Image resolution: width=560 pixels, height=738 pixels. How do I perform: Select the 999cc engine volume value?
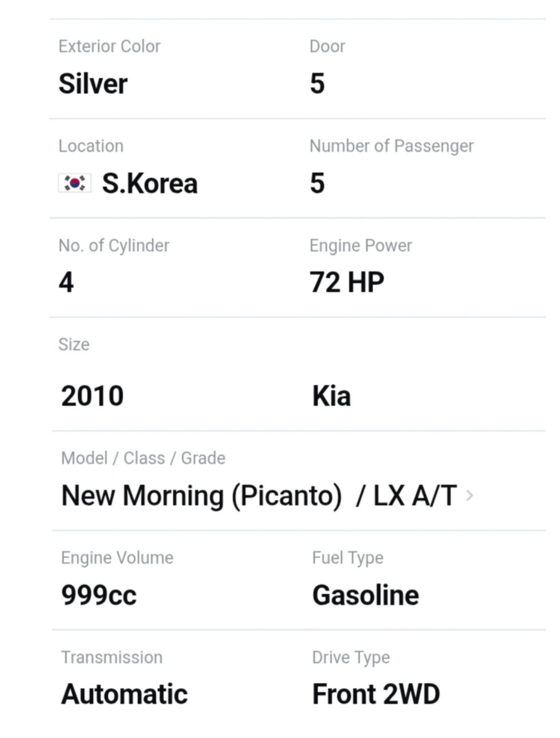coord(99,595)
